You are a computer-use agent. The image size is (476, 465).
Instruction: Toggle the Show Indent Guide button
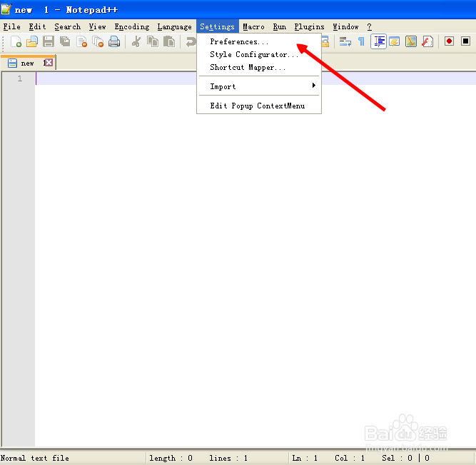coord(378,41)
